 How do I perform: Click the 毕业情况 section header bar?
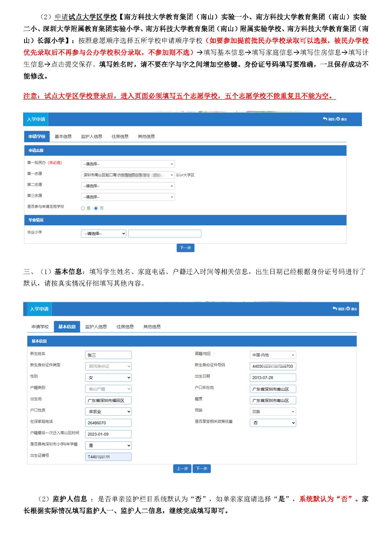(185, 220)
